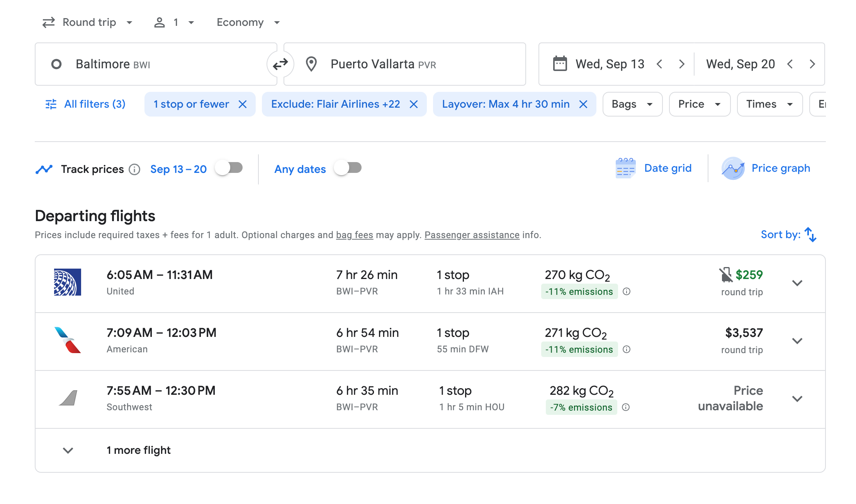The width and height of the screenshot is (856, 504).
Task: Go to next departure date after Sep 13
Action: (681, 64)
